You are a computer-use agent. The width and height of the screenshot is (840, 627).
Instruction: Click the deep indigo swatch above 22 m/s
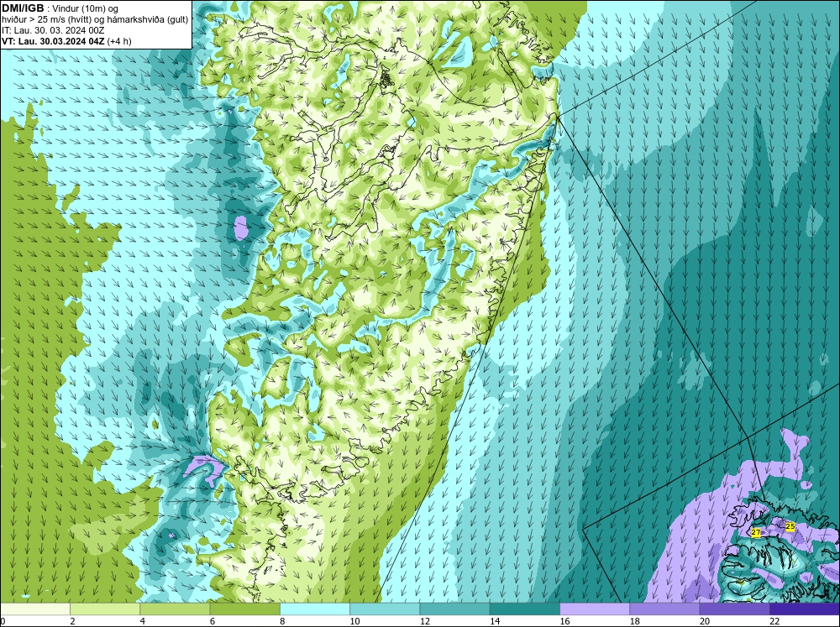tap(805, 609)
